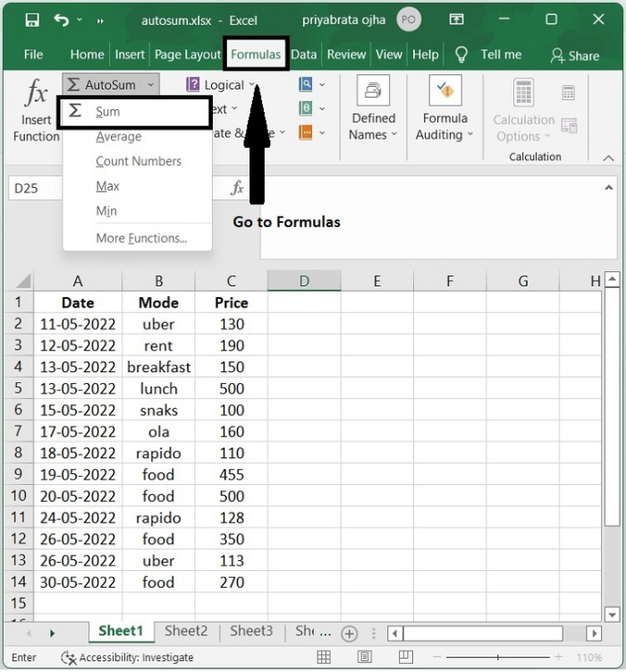
Task: Add a new sheet with plus icon
Action: (x=350, y=634)
